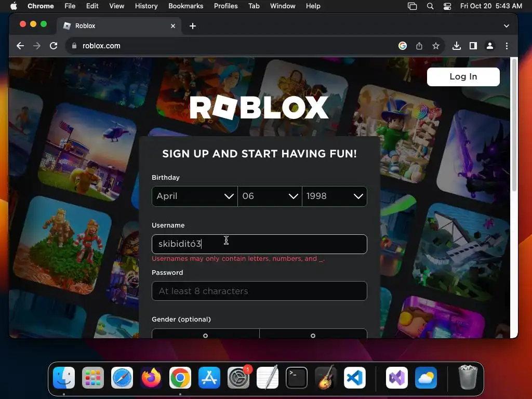
Task: Open the birthday day dropdown showing 06
Action: tap(270, 196)
